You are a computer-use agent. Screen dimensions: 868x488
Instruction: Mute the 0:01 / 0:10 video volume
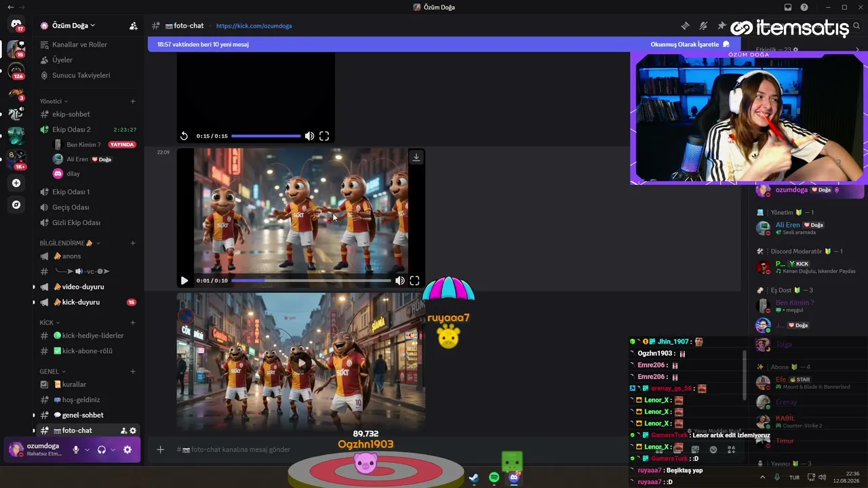pyautogui.click(x=400, y=281)
